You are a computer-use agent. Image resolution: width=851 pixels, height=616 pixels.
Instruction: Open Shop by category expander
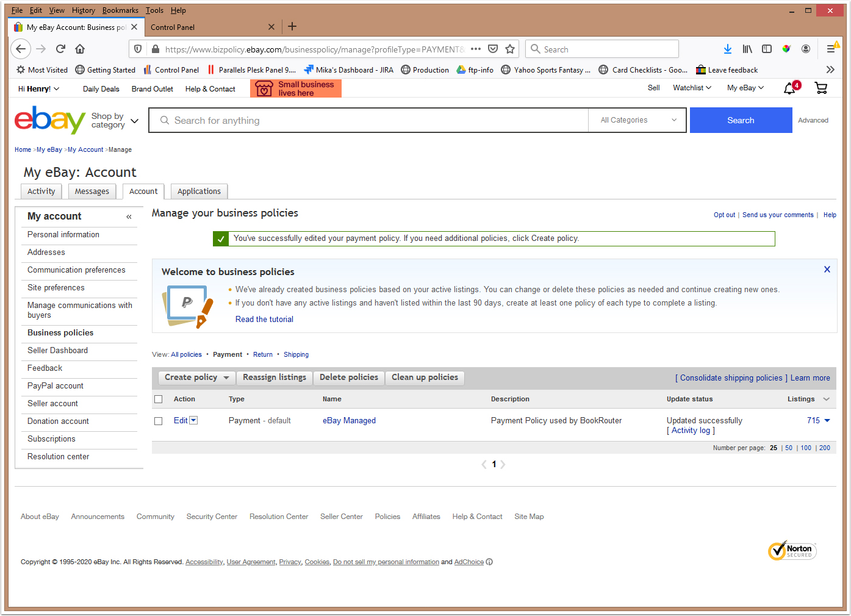point(115,121)
